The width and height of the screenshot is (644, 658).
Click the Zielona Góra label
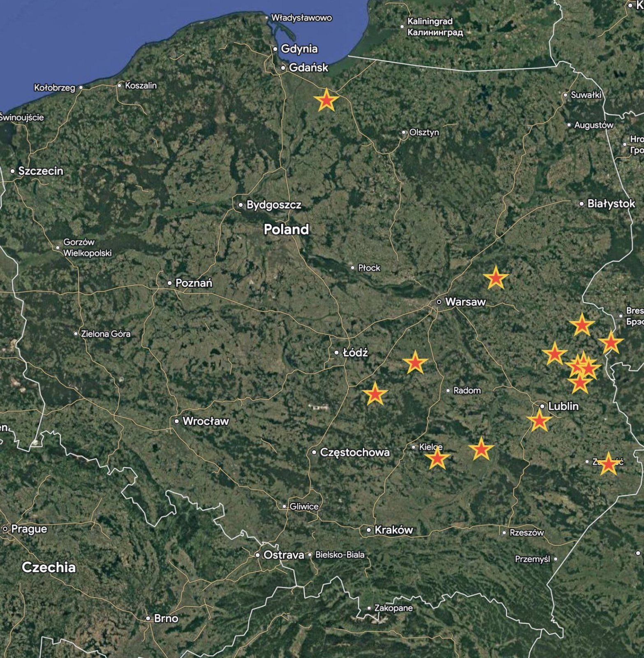pos(106,334)
